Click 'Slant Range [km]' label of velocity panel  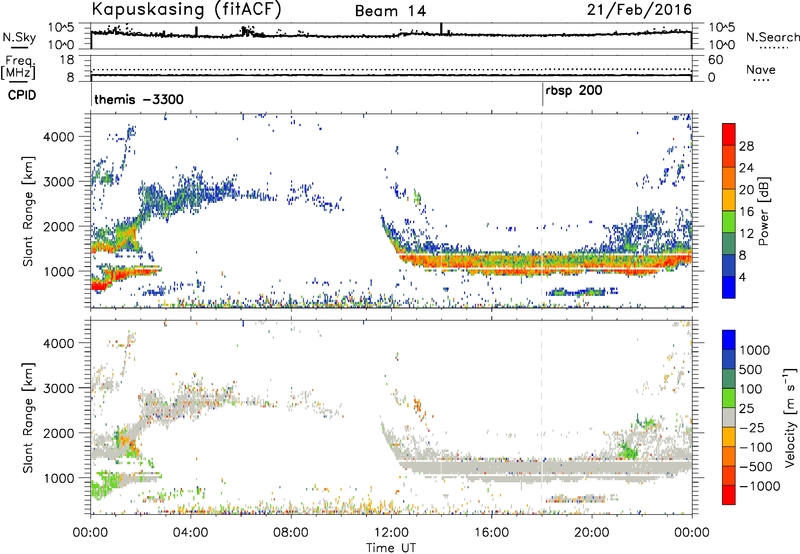(28, 418)
